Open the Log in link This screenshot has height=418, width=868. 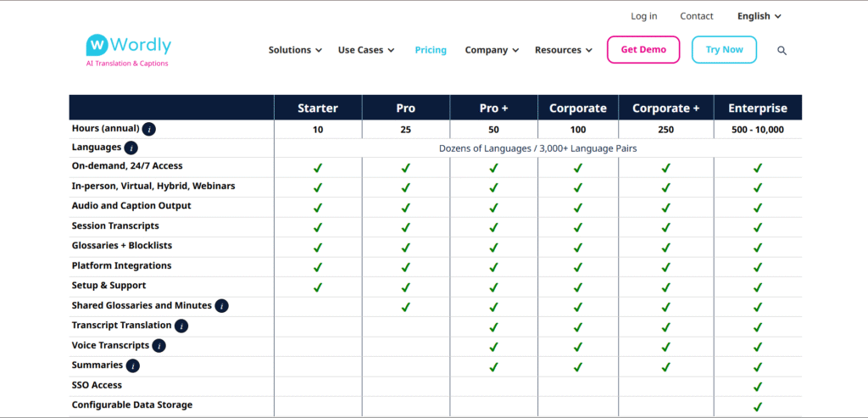click(643, 16)
